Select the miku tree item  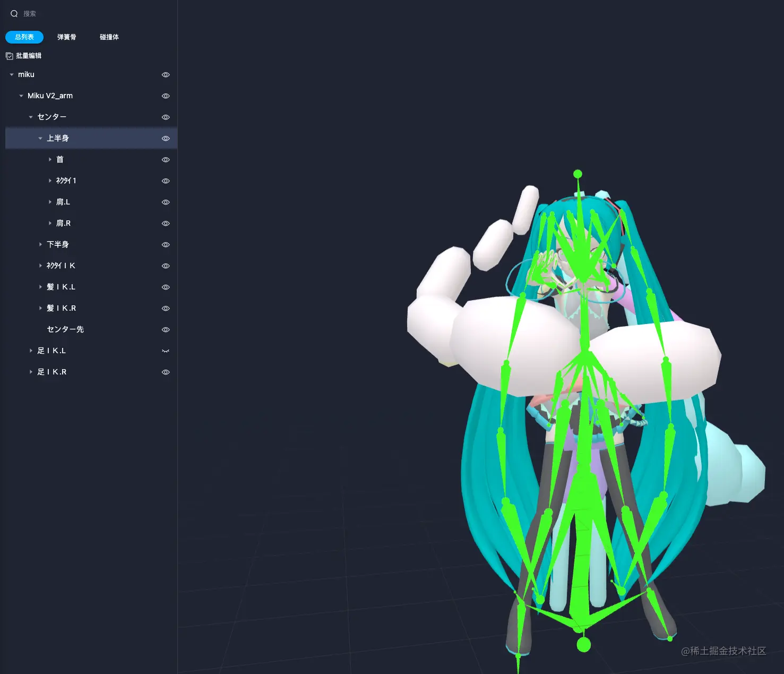coord(91,74)
